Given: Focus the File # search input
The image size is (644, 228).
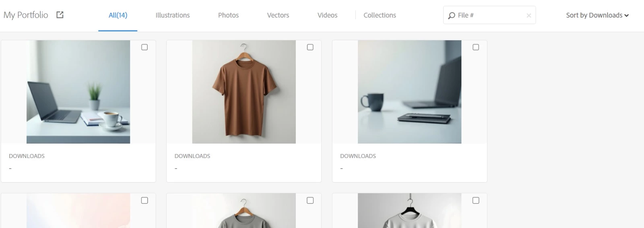Looking at the screenshot, I should tap(490, 15).
